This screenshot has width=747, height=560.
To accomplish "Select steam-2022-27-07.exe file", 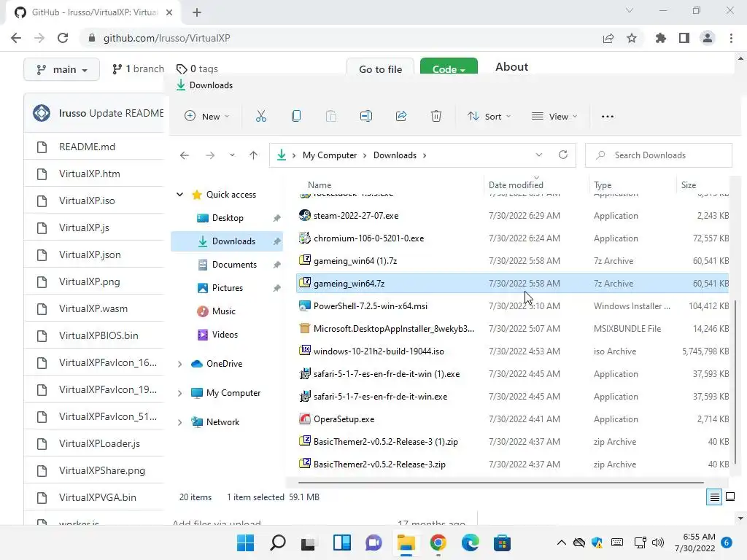I will pos(513,216).
